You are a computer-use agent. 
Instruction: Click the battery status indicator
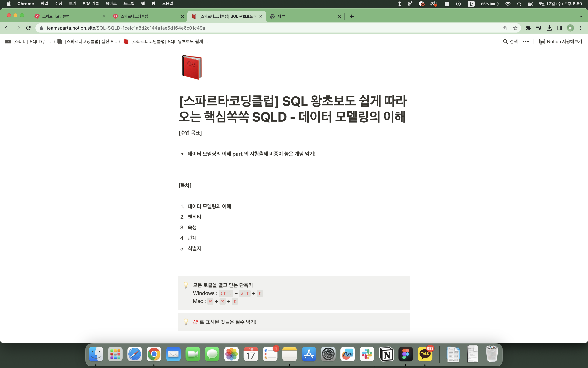pyautogui.click(x=490, y=4)
